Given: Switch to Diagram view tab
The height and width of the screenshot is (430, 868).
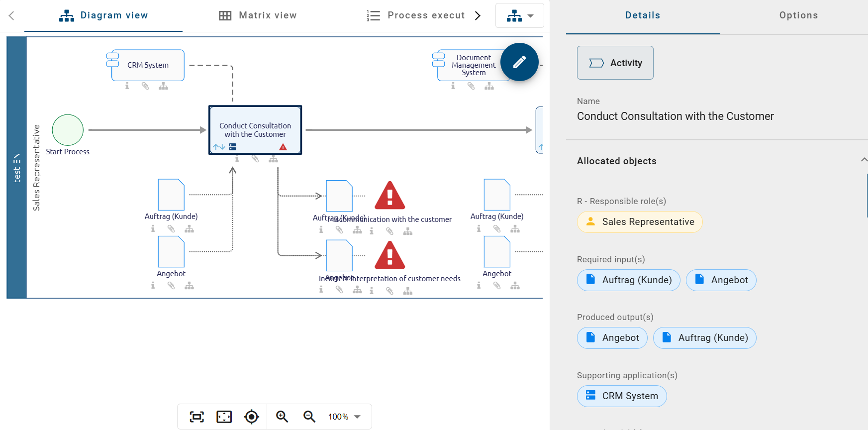Looking at the screenshot, I should 103,15.
